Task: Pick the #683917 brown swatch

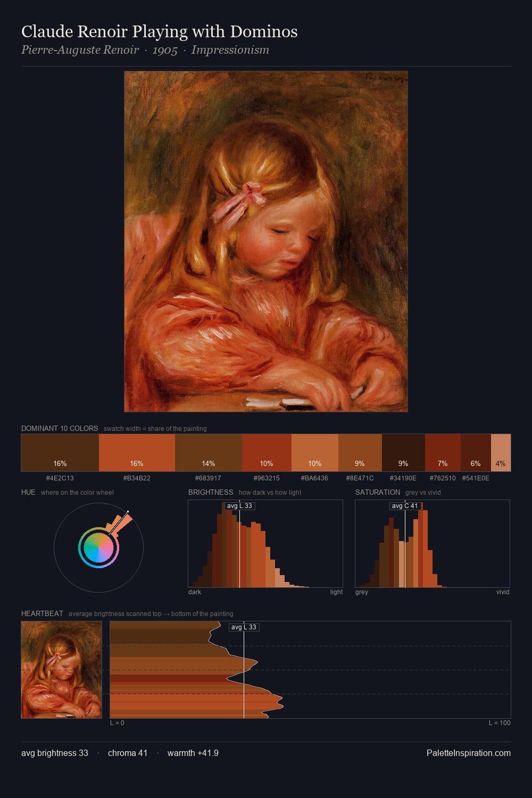Action: pos(209,453)
